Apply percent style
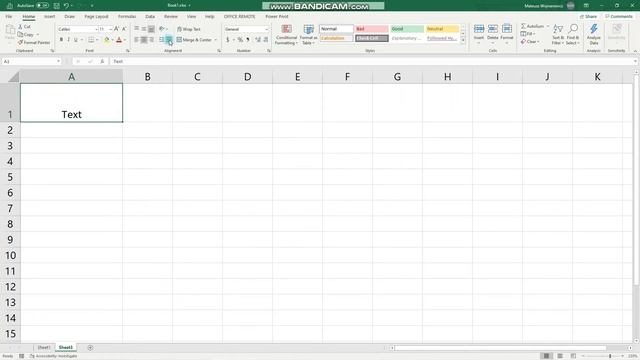This screenshot has width=640, height=360. [240, 40]
